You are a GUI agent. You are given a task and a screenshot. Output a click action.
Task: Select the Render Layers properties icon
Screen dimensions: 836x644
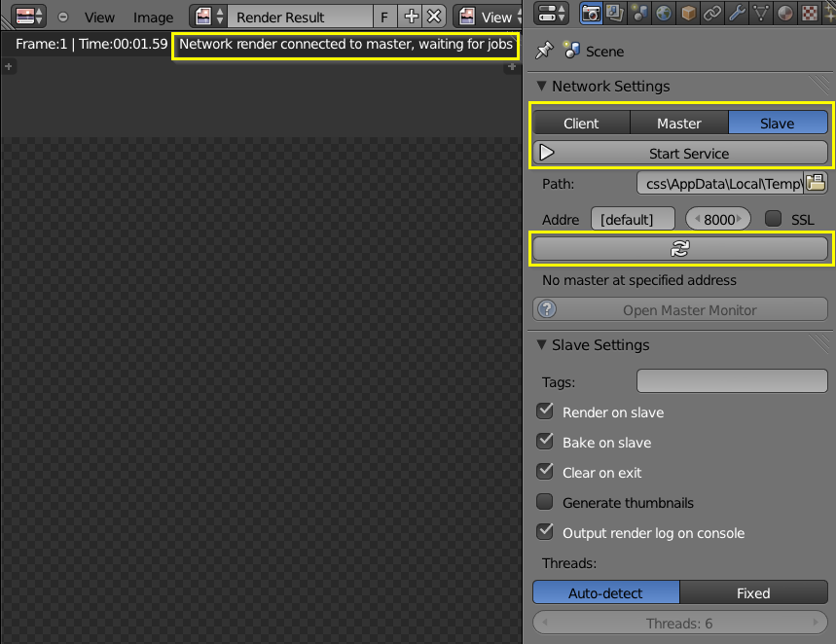point(614,14)
